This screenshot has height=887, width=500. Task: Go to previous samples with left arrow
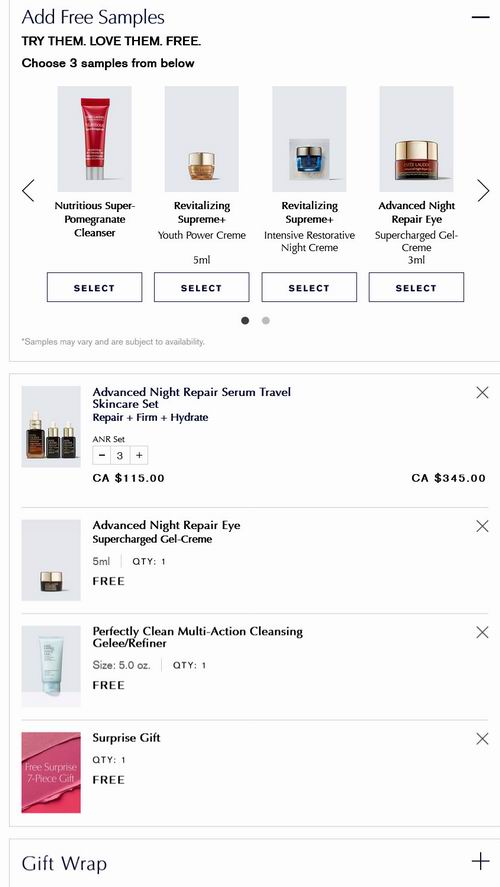click(28, 191)
